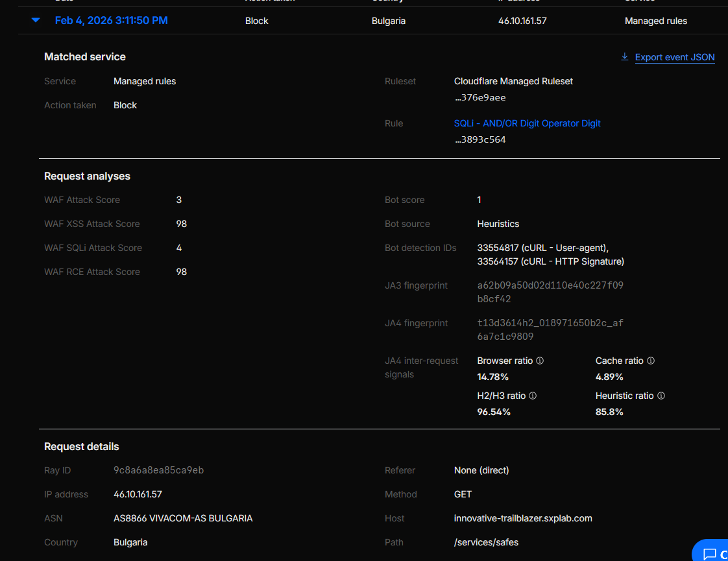Viewport: 728px width, 561px height.
Task: View the Browser ratio info tooltip
Action: click(540, 360)
